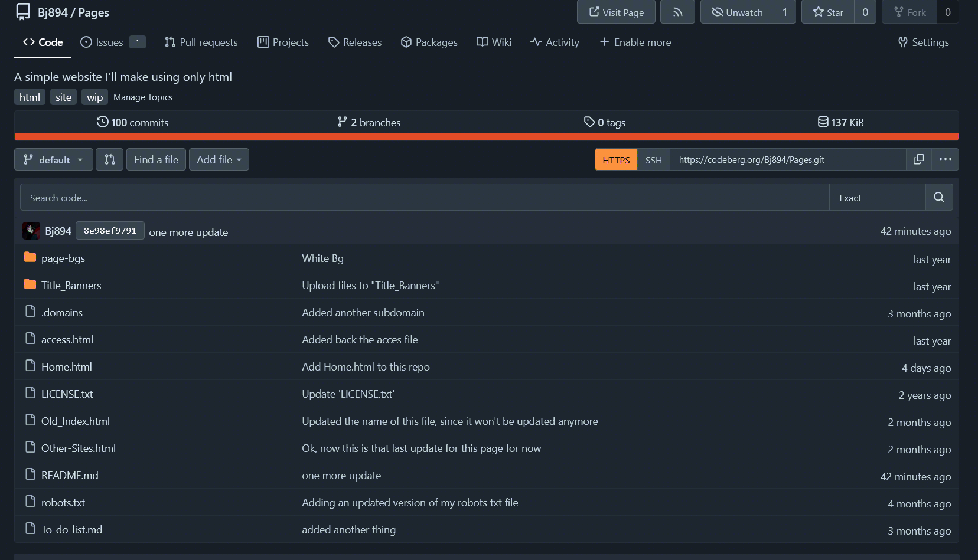
Task: Click the copy clone URL icon
Action: [918, 159]
